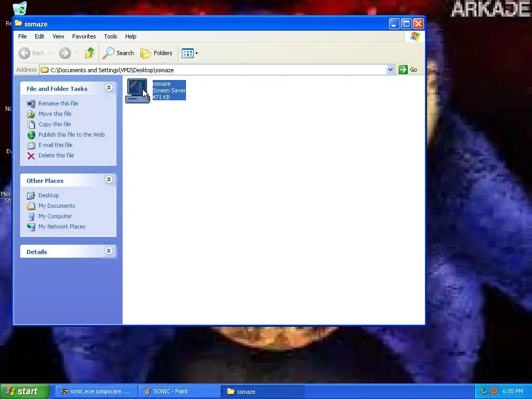
Task: Go to My Documents link
Action: (x=57, y=206)
